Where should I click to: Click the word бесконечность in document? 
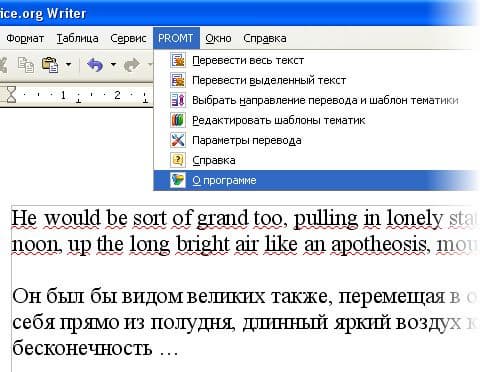pos(82,348)
